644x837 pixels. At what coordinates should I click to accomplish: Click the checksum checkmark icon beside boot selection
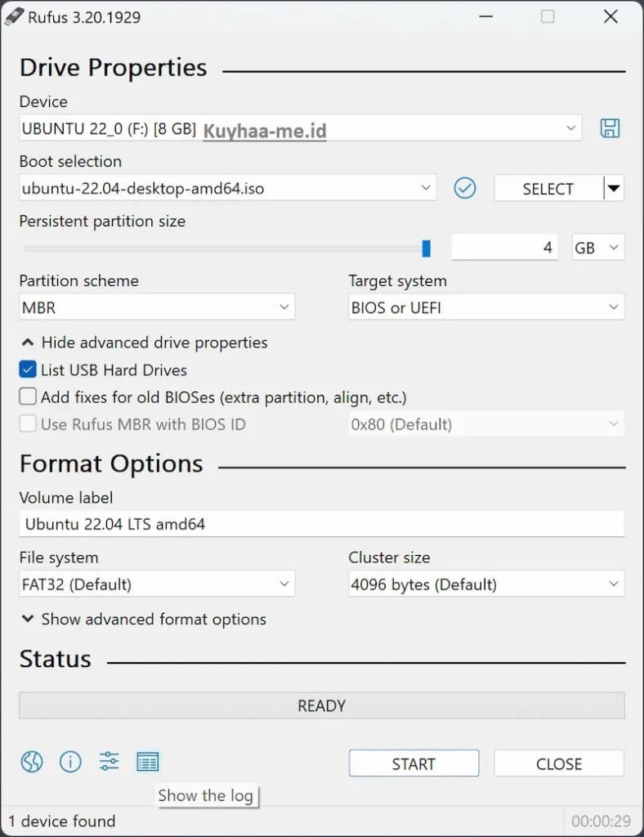tap(464, 189)
